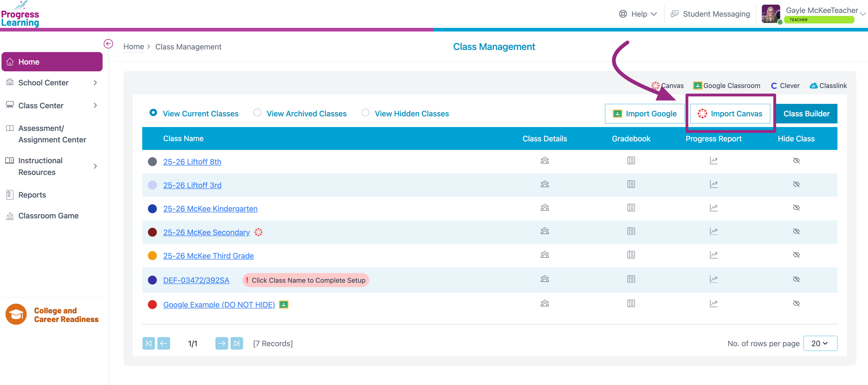Open progress report for Google Example class
Viewport: 868px width, 385px height.
[713, 304]
